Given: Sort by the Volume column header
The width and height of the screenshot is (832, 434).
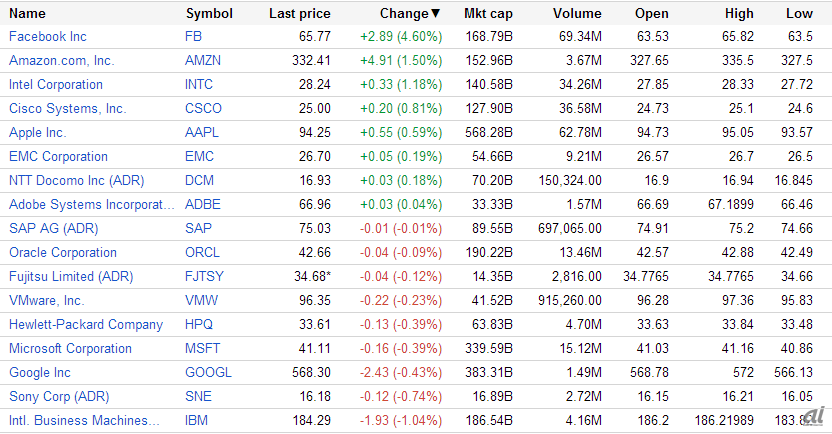Looking at the screenshot, I should (576, 13).
